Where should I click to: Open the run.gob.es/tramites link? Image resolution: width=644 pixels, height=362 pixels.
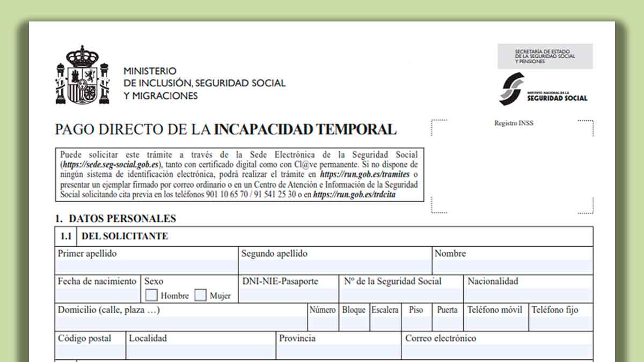(364, 175)
